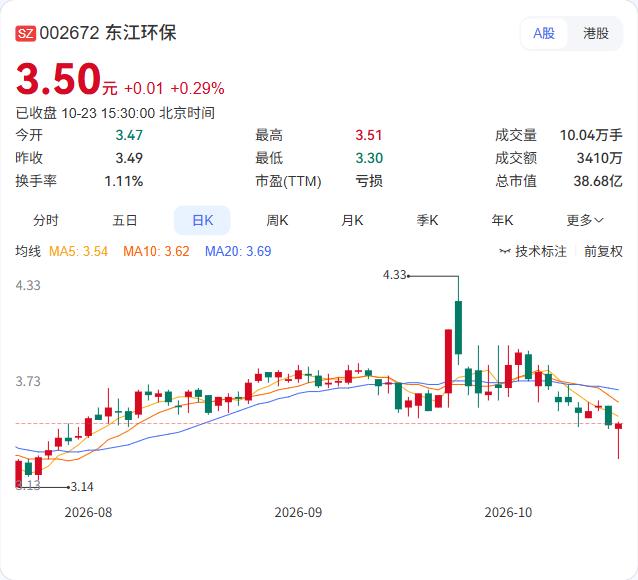Select the 季K chart tab
The width and height of the screenshot is (638, 580).
click(427, 221)
